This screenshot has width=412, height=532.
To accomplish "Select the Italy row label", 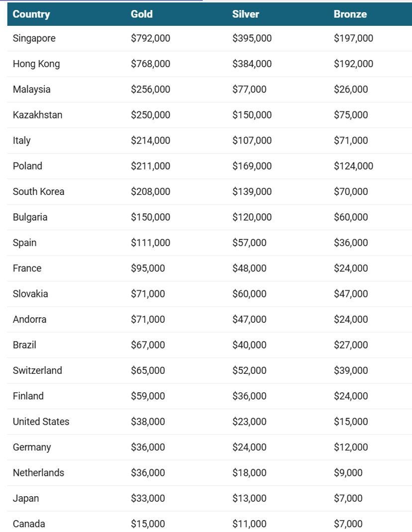I will [x=22, y=140].
